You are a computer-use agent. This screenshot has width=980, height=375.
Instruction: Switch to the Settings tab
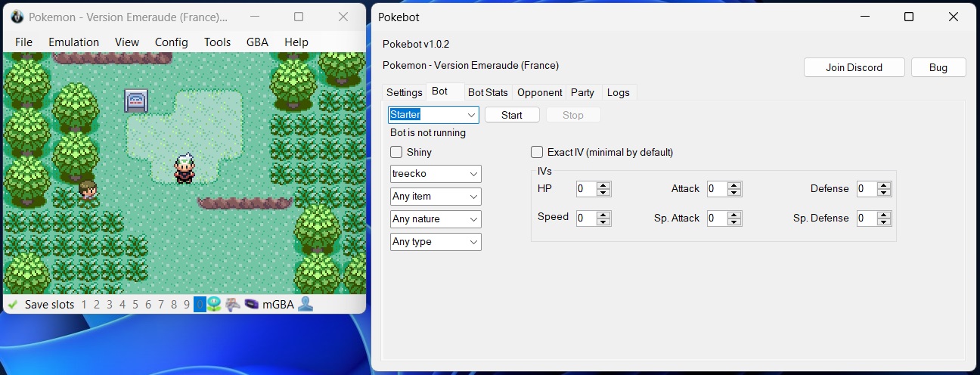405,92
